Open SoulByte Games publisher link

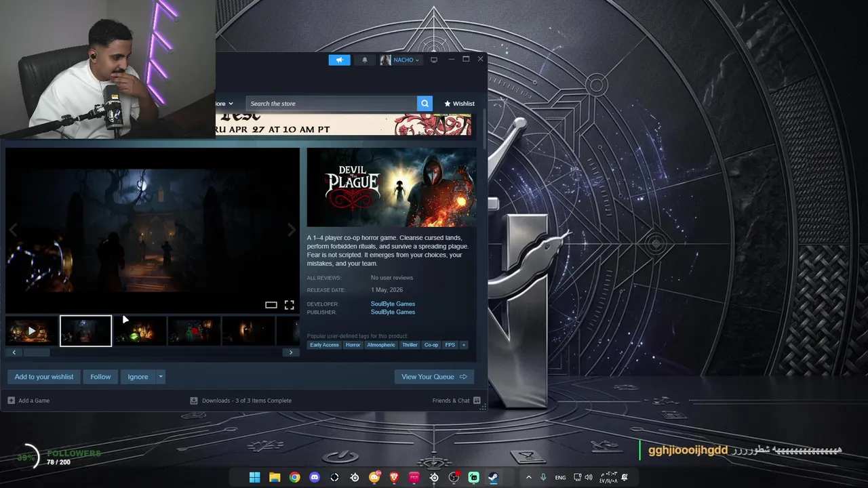pos(393,312)
